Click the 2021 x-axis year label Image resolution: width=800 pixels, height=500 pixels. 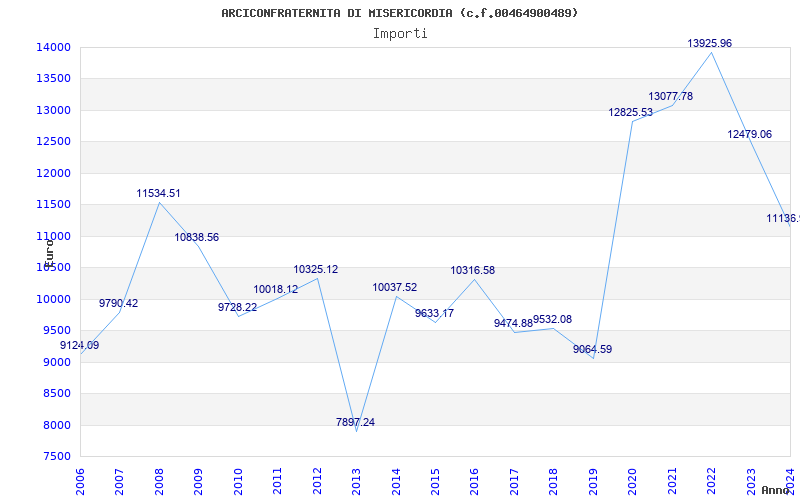672,481
